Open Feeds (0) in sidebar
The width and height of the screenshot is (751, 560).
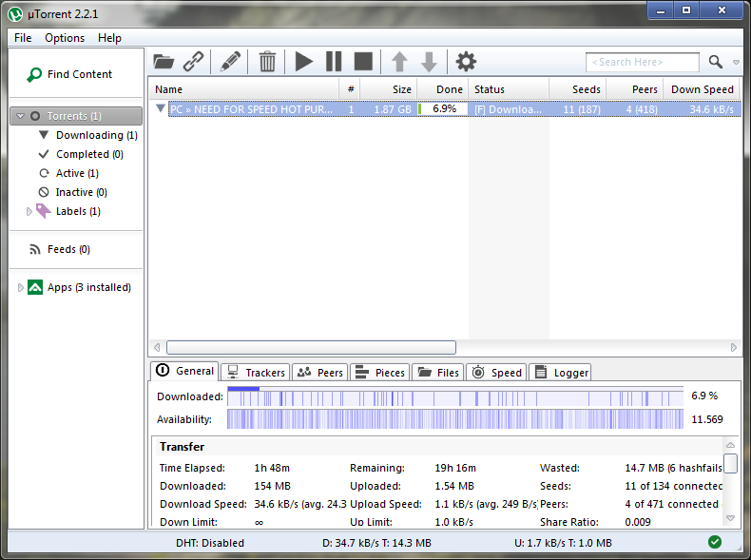[60, 249]
